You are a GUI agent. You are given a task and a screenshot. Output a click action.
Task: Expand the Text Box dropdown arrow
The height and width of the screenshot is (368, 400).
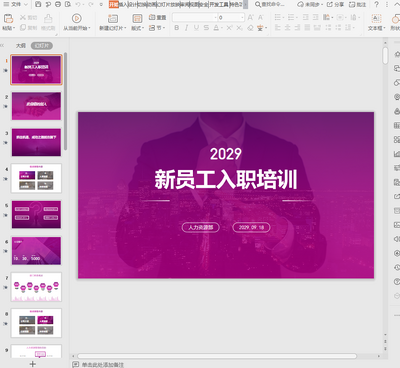384,28
